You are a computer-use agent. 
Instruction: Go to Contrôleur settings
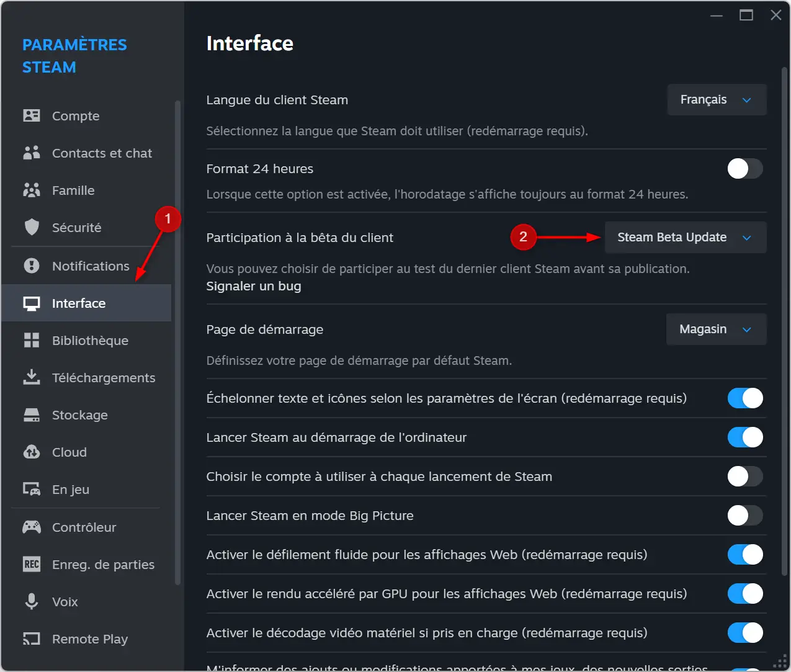(86, 527)
